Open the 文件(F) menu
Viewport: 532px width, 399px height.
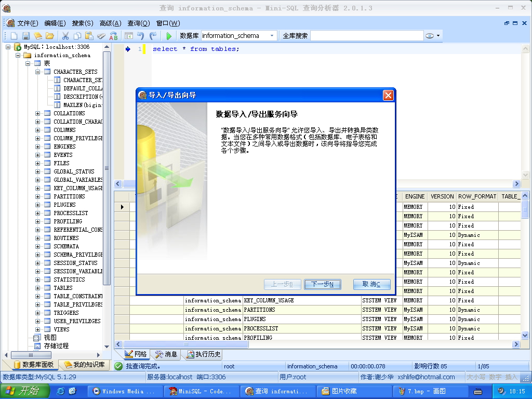click(x=28, y=23)
